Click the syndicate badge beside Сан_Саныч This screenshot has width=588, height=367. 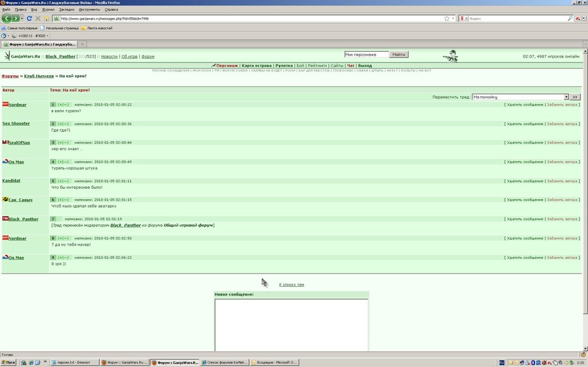tap(5, 200)
